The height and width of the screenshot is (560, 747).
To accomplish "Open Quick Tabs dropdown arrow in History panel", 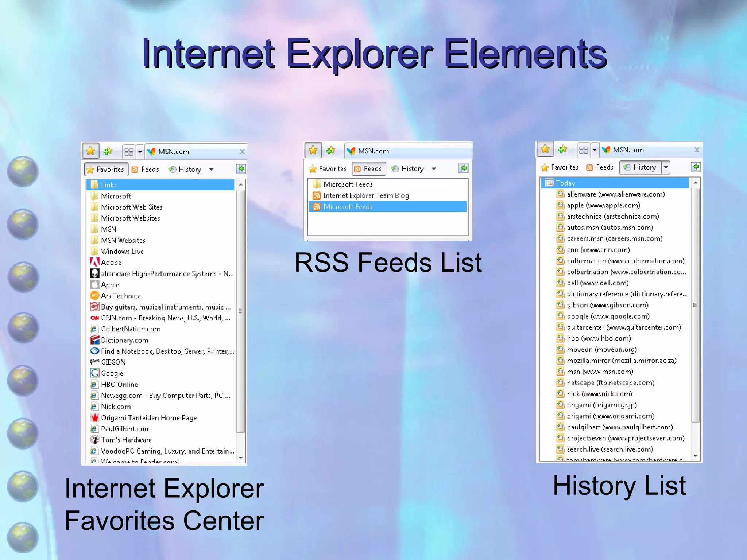I will [595, 150].
